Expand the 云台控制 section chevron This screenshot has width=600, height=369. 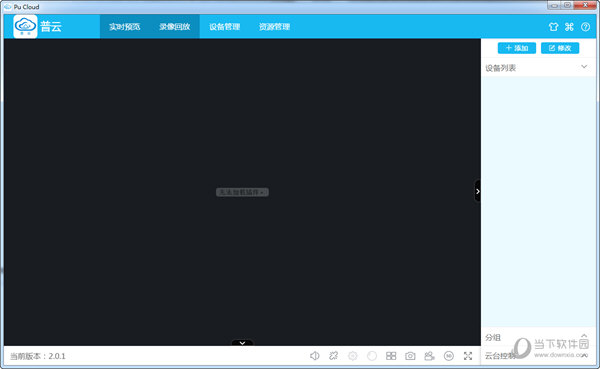584,355
